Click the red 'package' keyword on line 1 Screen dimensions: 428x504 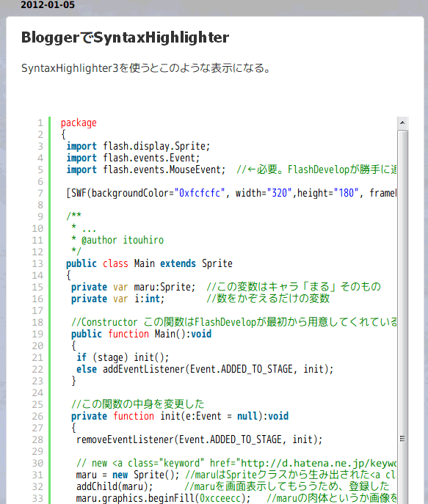point(79,123)
